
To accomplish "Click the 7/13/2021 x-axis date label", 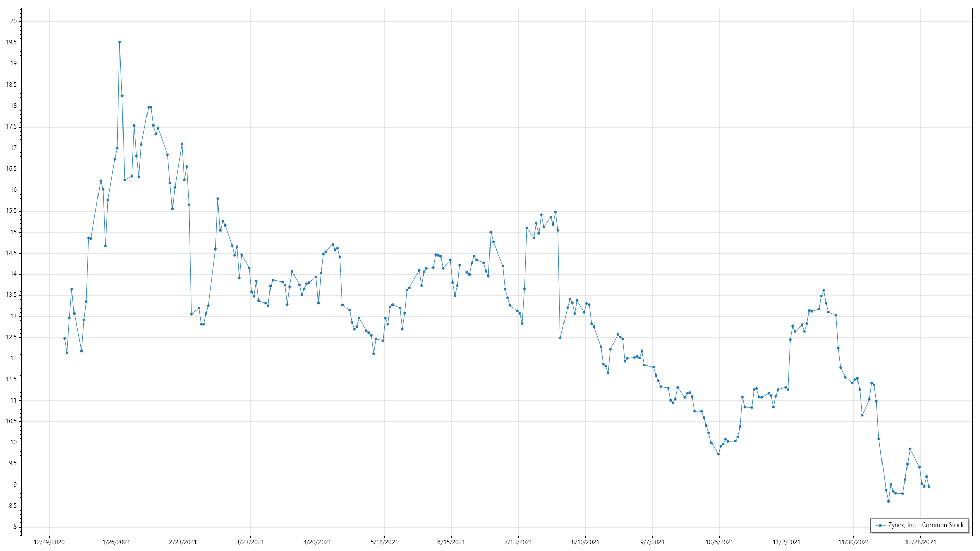I will tap(518, 542).
